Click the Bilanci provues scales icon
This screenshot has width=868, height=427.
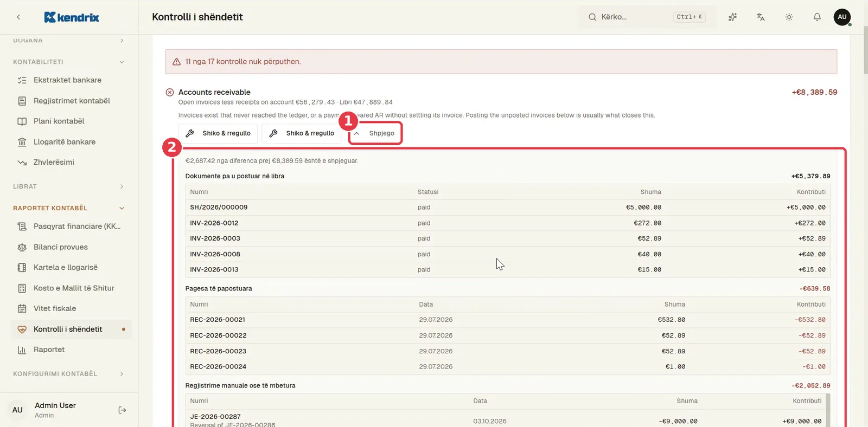[22, 247]
